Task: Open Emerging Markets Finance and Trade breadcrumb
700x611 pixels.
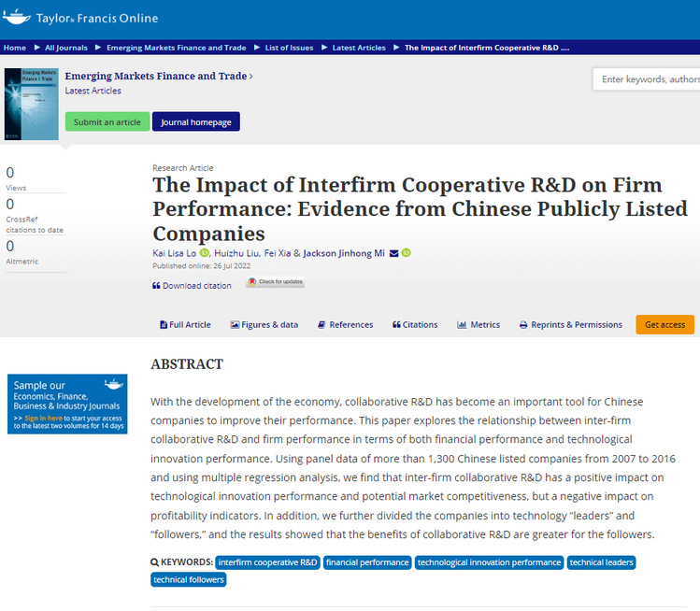Action: [177, 48]
